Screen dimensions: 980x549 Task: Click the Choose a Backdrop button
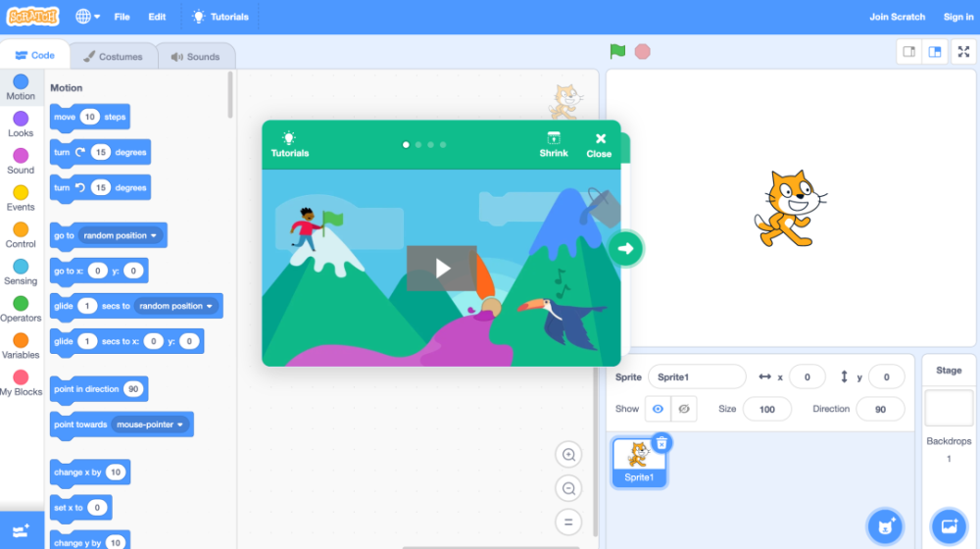tap(950, 526)
